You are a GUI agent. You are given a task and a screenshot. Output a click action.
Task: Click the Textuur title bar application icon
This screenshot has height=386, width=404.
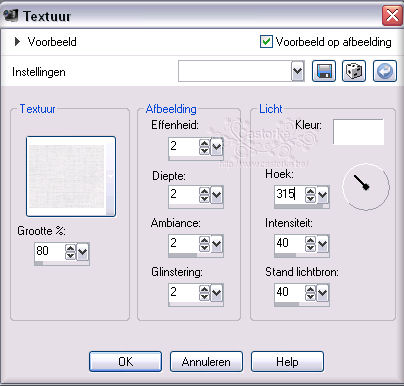pos(11,15)
